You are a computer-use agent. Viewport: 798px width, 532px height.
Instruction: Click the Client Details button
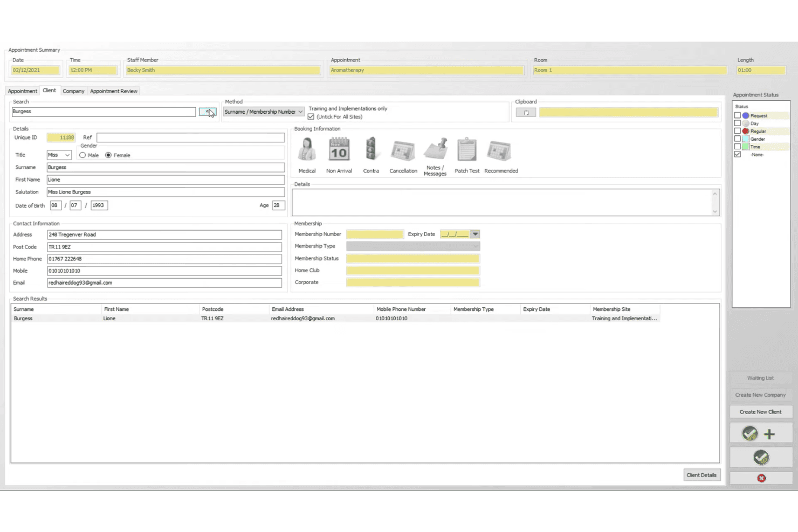701,475
